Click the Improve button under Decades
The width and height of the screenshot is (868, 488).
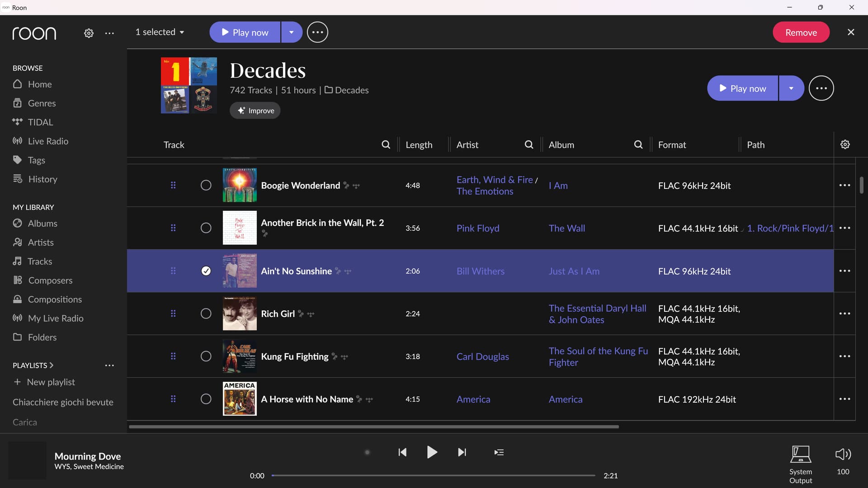pyautogui.click(x=255, y=110)
